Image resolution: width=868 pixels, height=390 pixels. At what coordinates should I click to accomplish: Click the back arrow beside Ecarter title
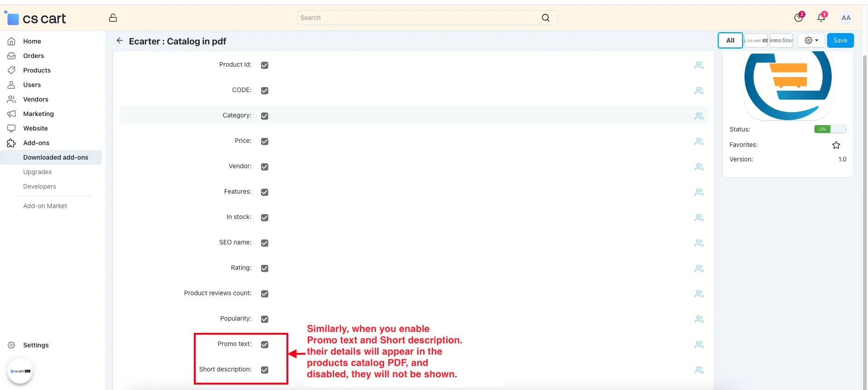120,41
